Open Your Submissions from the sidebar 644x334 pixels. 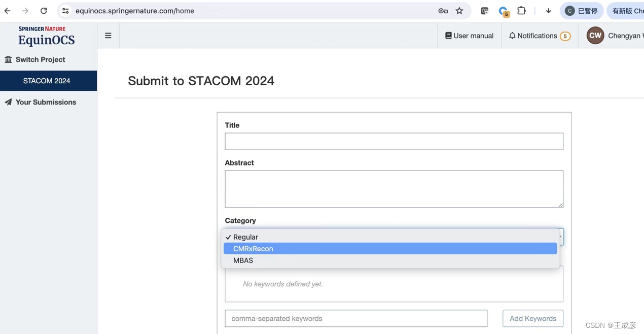[46, 102]
